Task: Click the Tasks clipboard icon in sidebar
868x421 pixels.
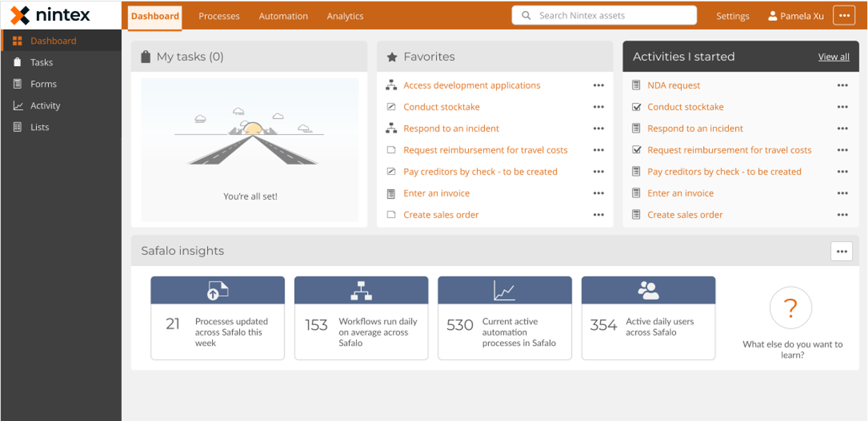Action: pos(17,63)
